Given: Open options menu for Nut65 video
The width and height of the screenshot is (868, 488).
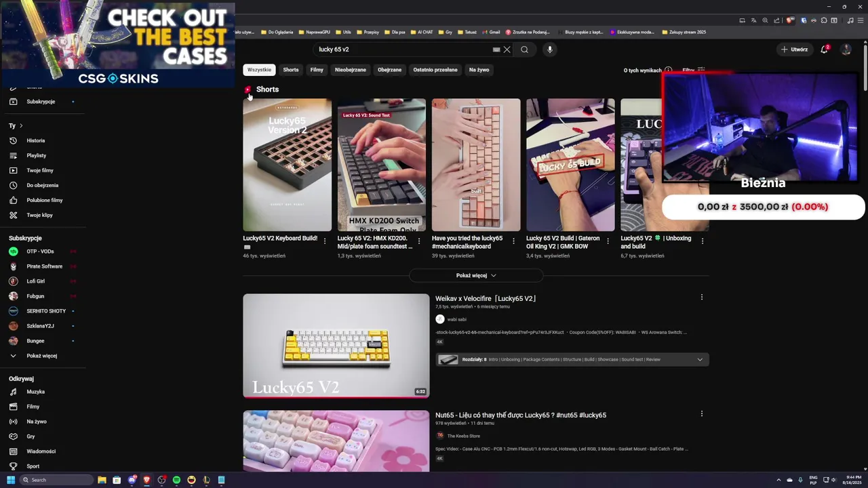Looking at the screenshot, I should [x=702, y=413].
